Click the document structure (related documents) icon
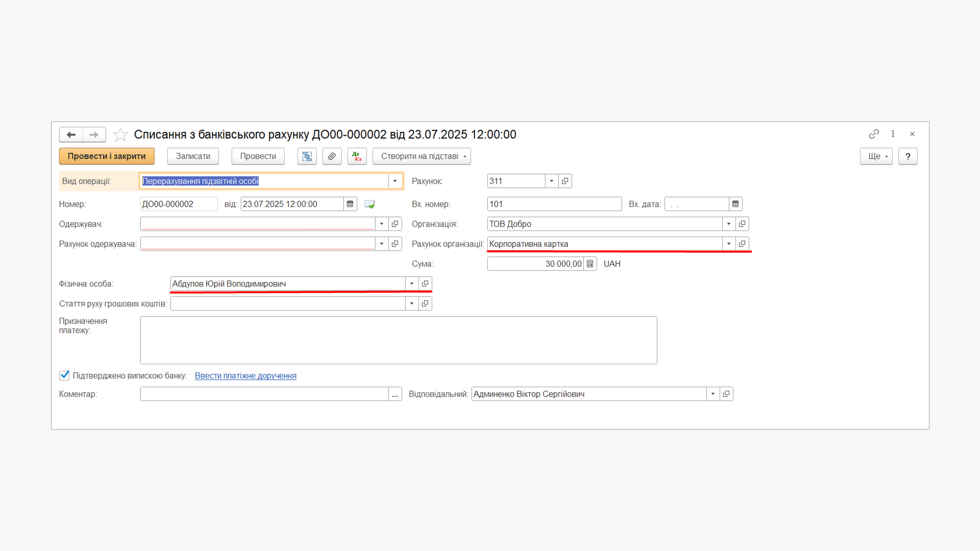Image resolution: width=980 pixels, height=551 pixels. coord(307,156)
